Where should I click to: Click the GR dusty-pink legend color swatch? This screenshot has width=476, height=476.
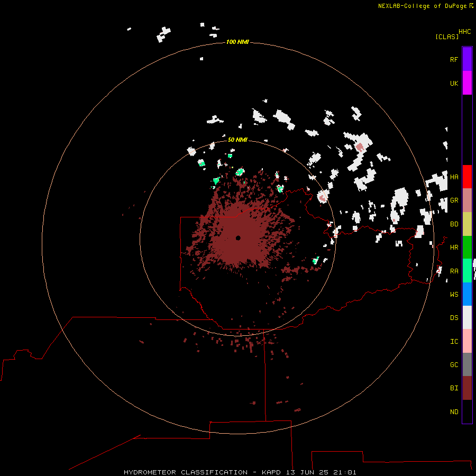[x=467, y=200]
